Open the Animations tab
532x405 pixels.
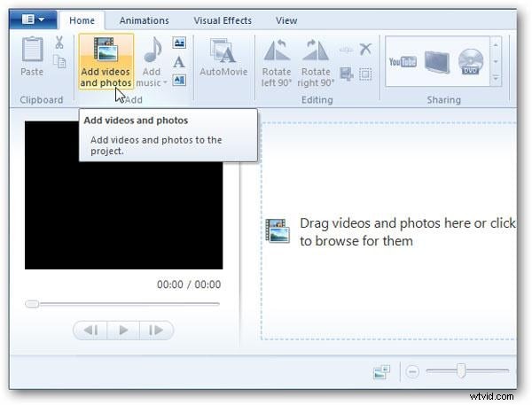click(145, 20)
